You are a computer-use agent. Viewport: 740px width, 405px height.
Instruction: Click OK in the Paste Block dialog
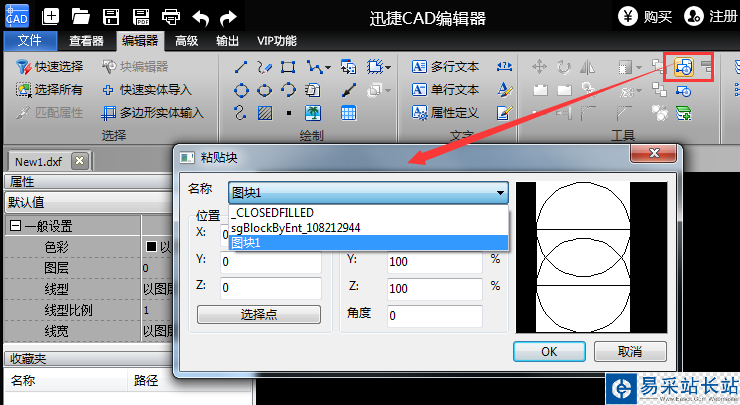(x=549, y=352)
